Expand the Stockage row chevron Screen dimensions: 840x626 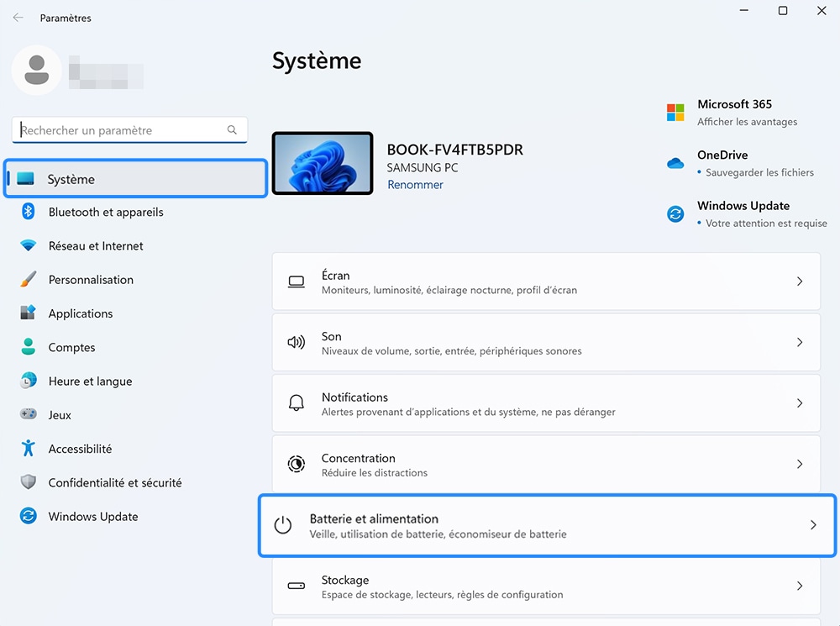[x=800, y=586]
